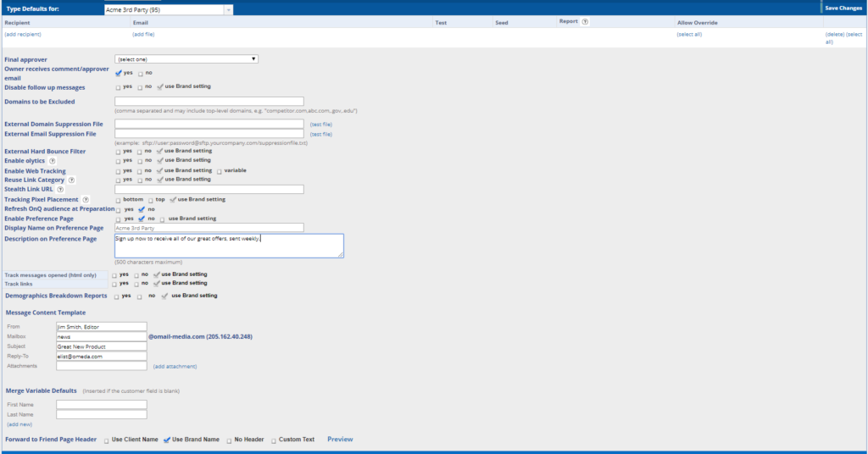Click the Test column header

[x=441, y=23]
